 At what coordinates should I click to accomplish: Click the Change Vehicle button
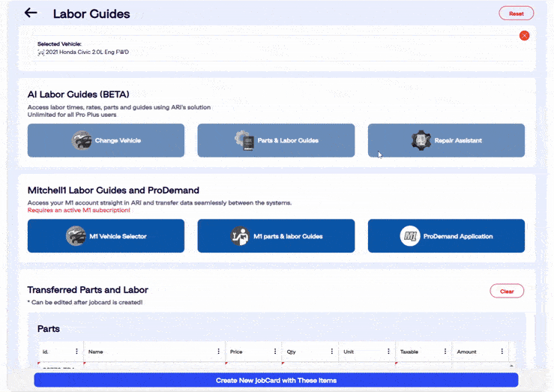click(x=106, y=140)
